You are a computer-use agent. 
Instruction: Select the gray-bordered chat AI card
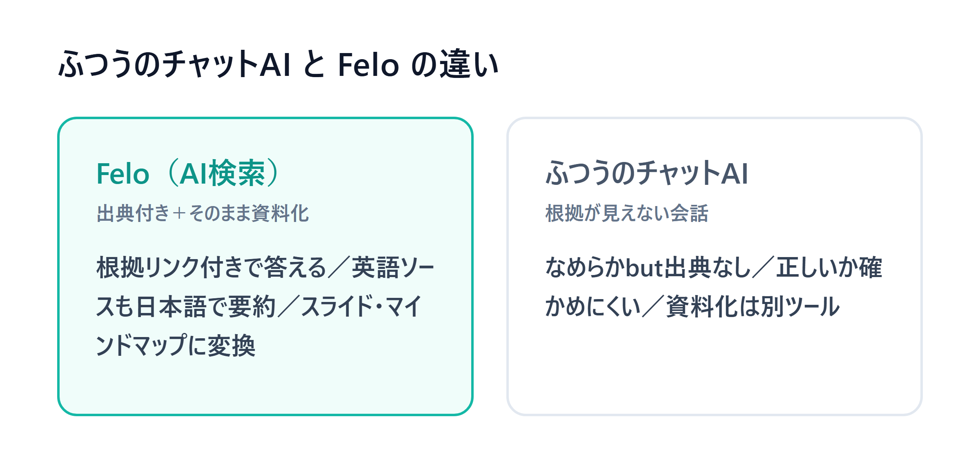click(714, 266)
